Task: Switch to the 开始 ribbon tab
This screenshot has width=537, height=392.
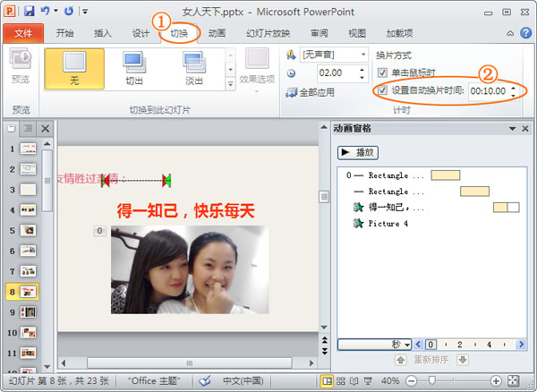Action: [64, 33]
